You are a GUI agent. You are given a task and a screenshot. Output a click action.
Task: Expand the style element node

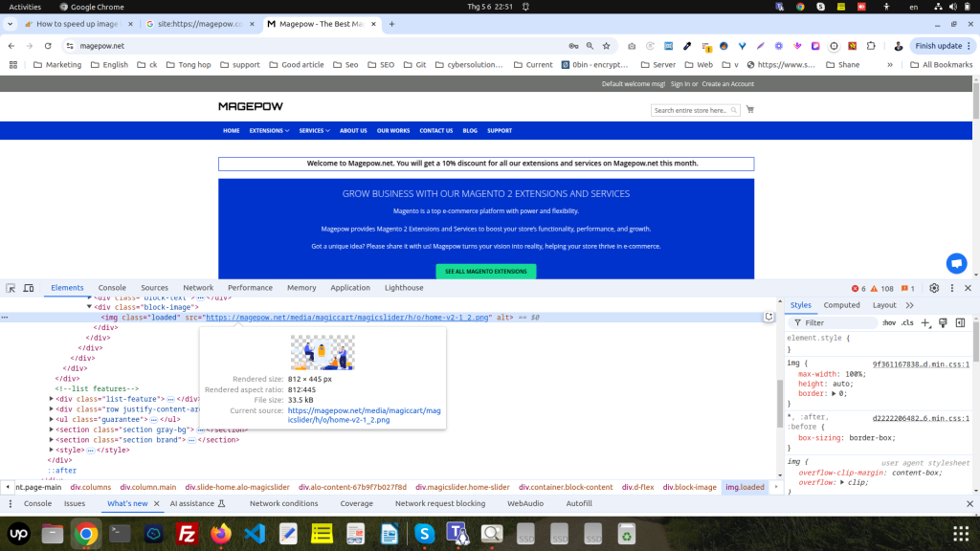[52, 451]
